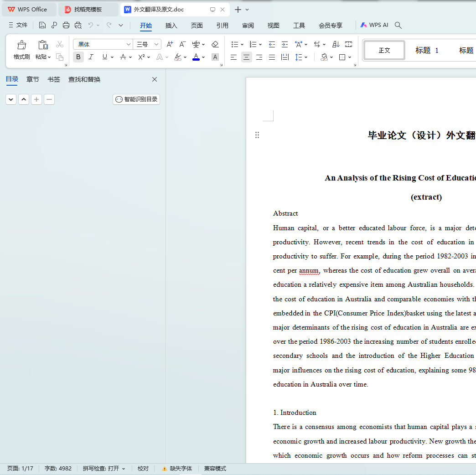Click the Sort A-Z icon

pyautogui.click(x=336, y=44)
